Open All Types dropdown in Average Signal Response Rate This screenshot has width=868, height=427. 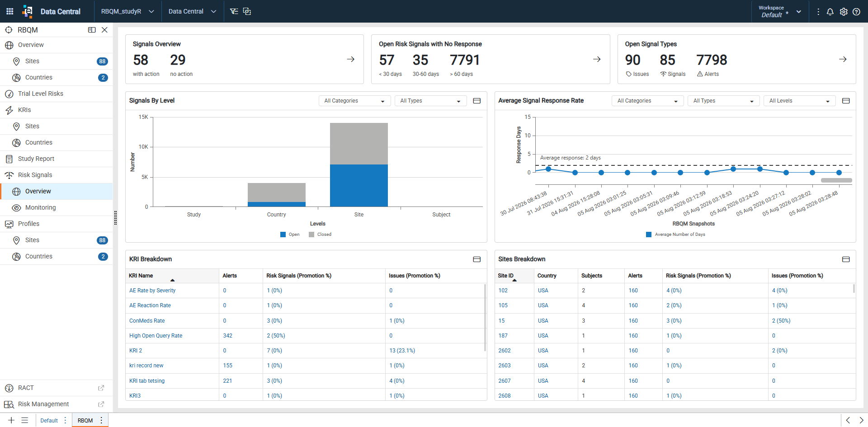[x=723, y=101]
